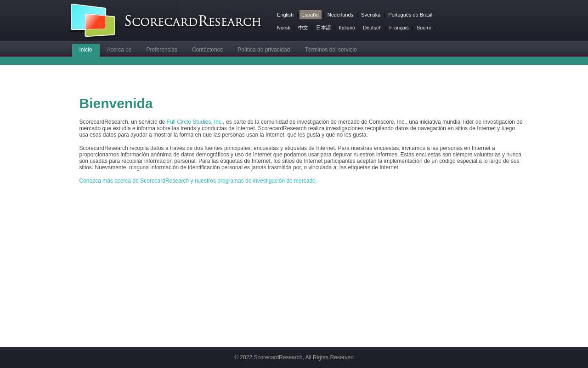Open the Preferencias tab
Image resolution: width=588 pixels, height=368 pixels.
point(162,50)
